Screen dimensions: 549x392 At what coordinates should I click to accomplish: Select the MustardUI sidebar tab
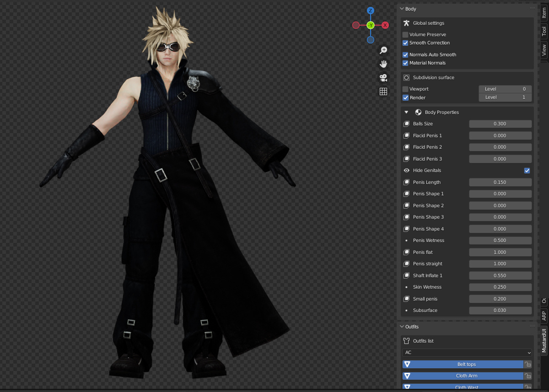pos(544,340)
